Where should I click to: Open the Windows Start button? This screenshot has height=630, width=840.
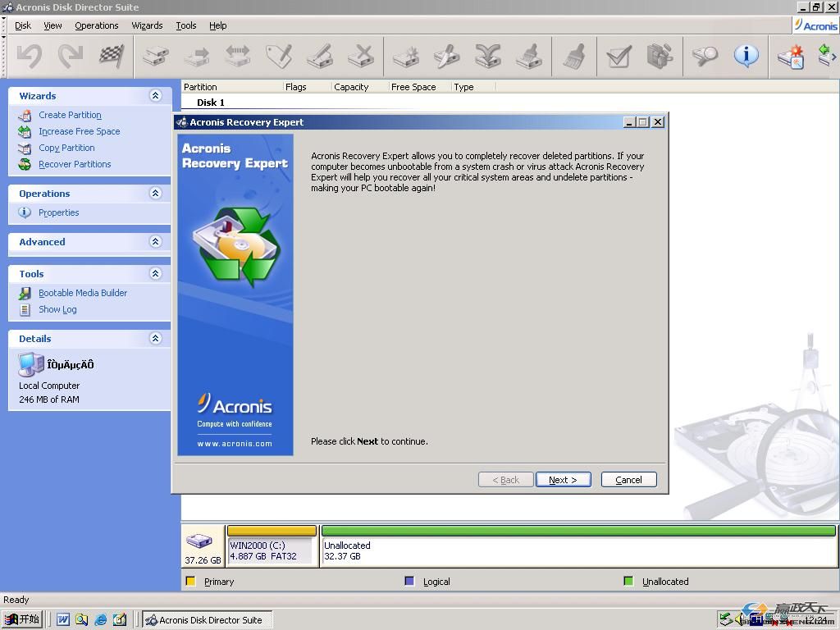tap(22, 620)
